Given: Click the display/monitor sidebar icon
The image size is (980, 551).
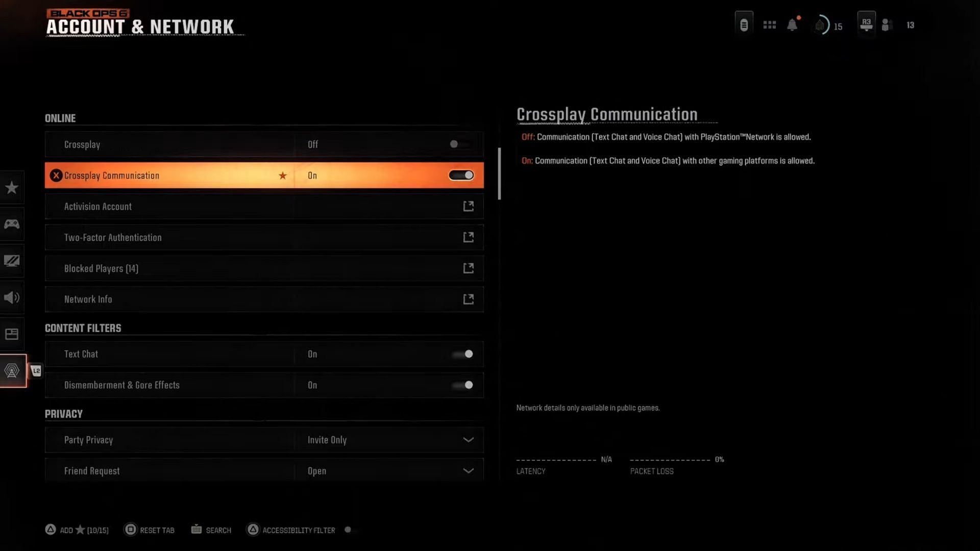Looking at the screenshot, I should 11,260.
